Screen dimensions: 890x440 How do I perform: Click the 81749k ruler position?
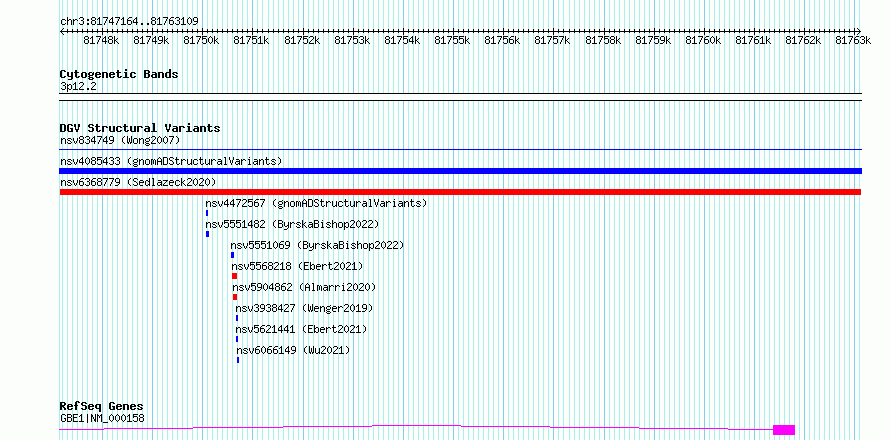tap(151, 40)
